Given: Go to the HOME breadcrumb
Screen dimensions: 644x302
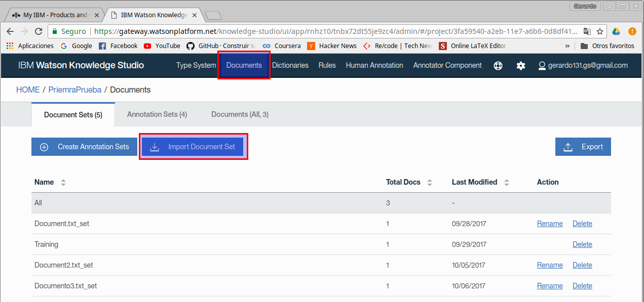Looking at the screenshot, I should point(28,90).
